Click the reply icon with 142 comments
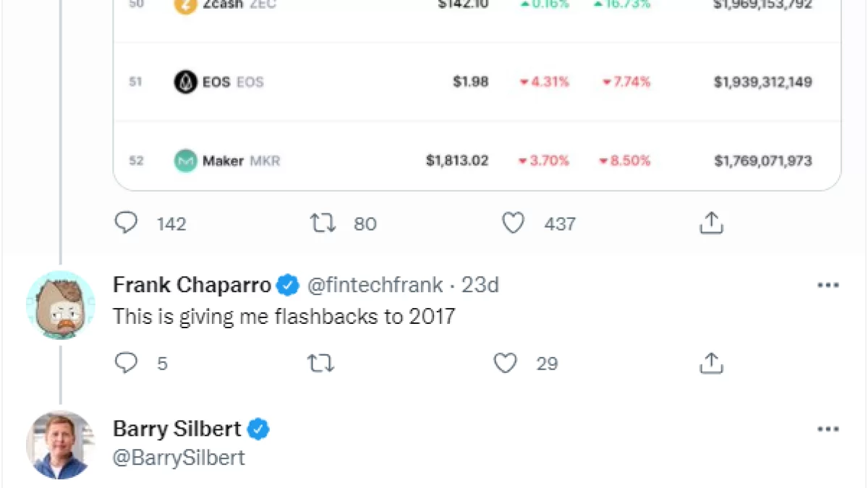This screenshot has height=488, width=868. (x=127, y=223)
